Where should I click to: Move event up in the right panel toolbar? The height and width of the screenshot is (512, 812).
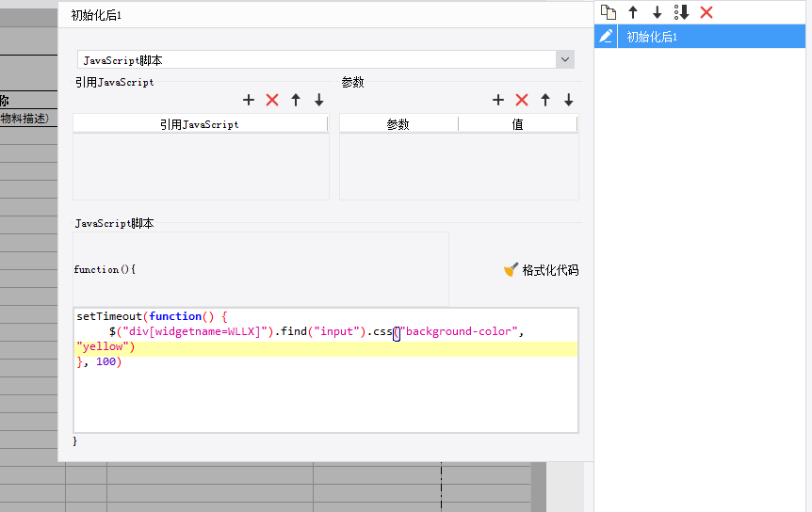(633, 12)
